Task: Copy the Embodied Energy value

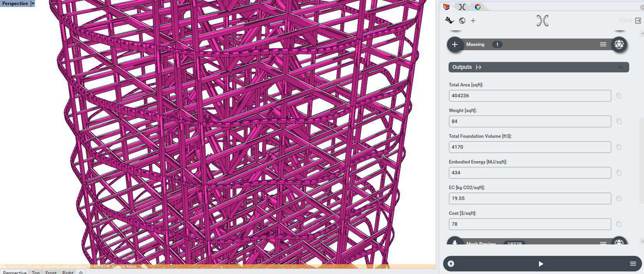Action: coord(619,173)
